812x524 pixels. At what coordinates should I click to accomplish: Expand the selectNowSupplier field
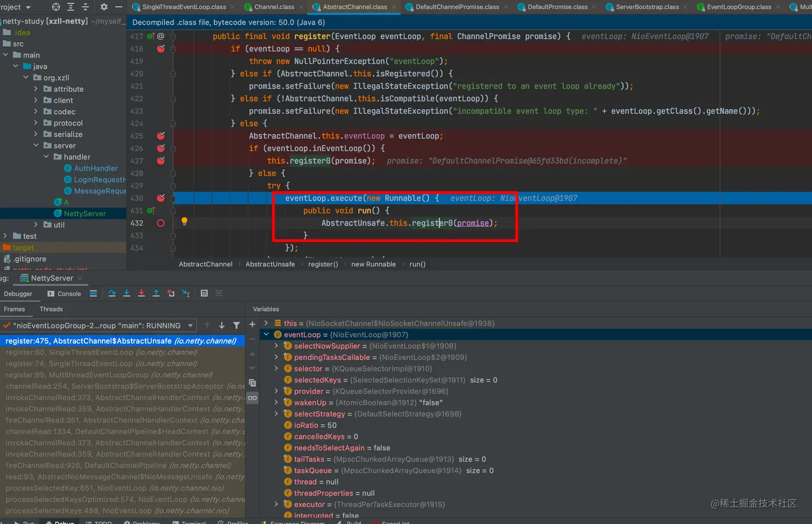tap(276, 346)
